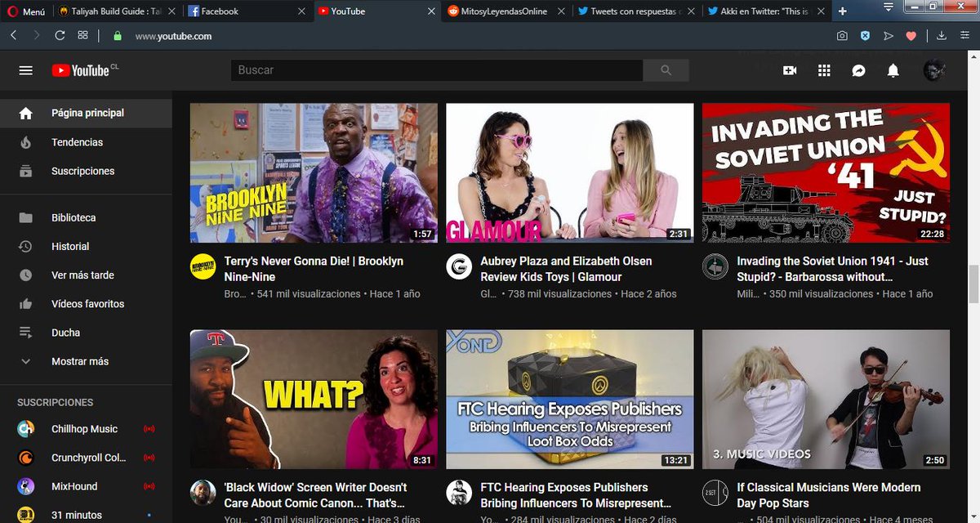The width and height of the screenshot is (980, 523).
Task: Open the Invading the Soviet Union thumbnail
Action: tap(826, 172)
